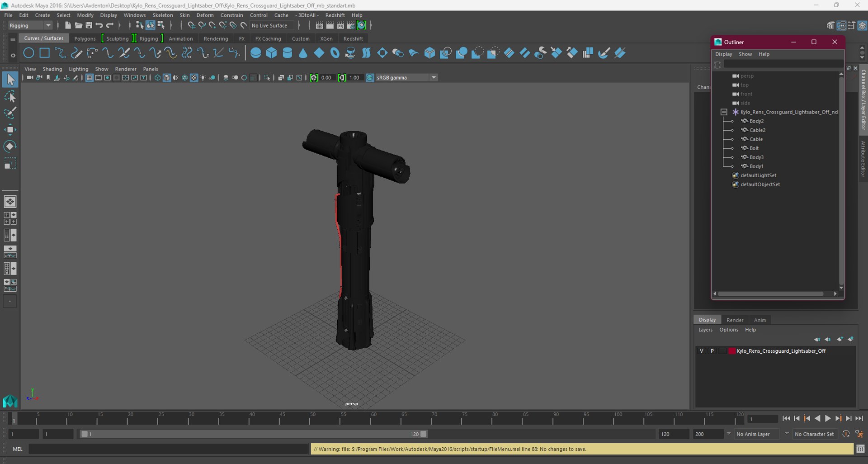Toggle auto keyframe button
This screenshot has width=868, height=464.
coord(846,434)
